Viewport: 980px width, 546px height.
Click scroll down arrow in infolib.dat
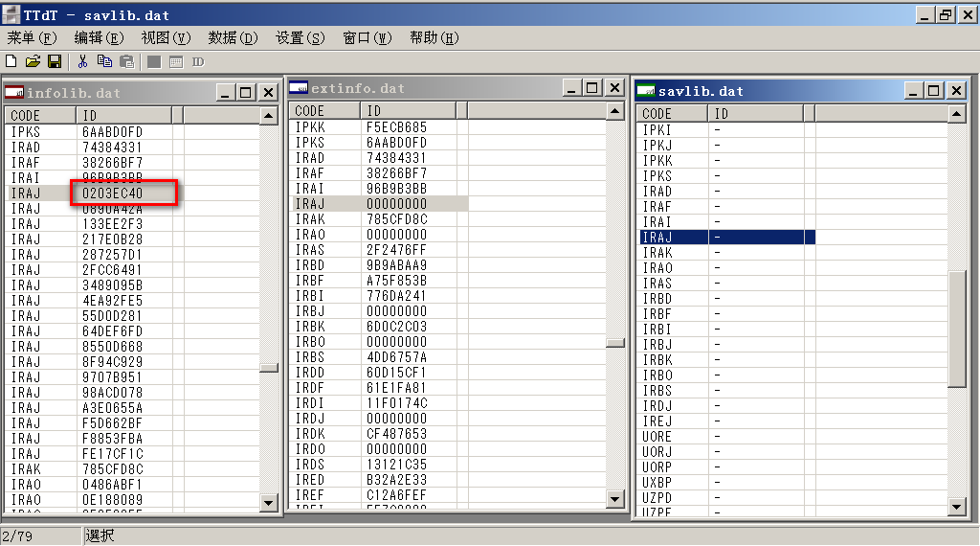coord(269,502)
